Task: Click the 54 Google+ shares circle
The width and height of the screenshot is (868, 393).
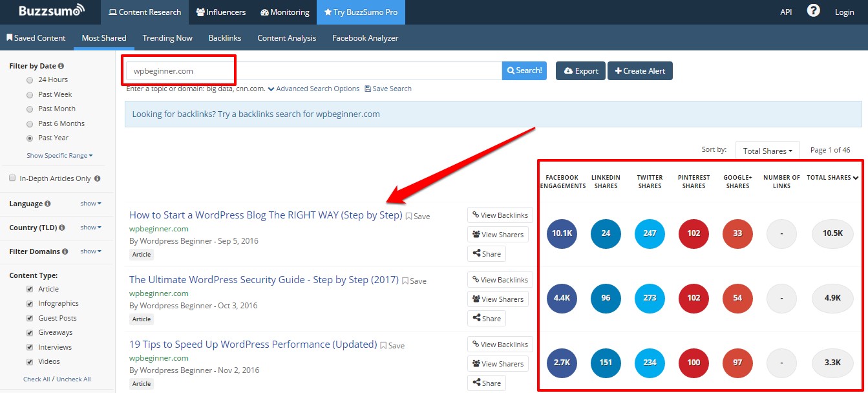Action: tap(737, 298)
